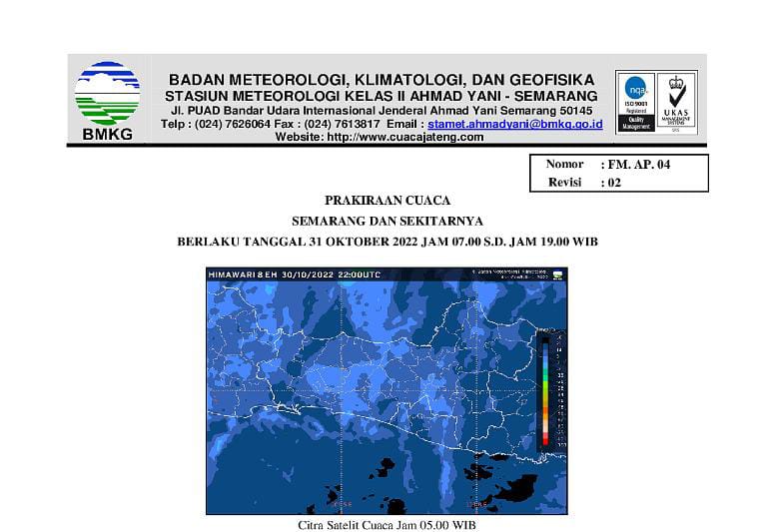The width and height of the screenshot is (776, 532).
Task: Click the Jl. PUAD Bandar Udara address line
Action: [381, 110]
